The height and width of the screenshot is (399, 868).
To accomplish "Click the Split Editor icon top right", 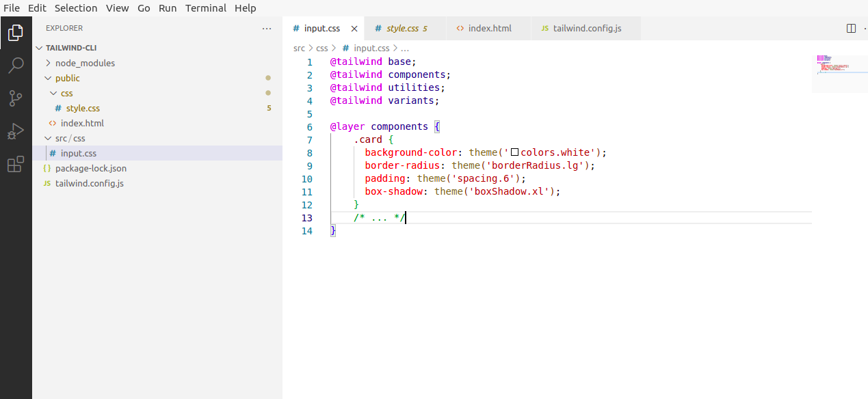I will (850, 28).
